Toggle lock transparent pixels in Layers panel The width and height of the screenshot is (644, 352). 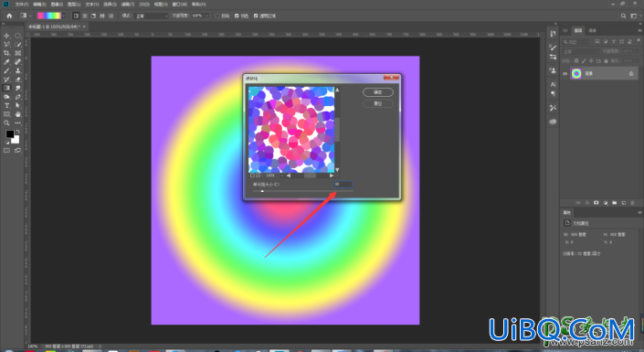click(576, 61)
